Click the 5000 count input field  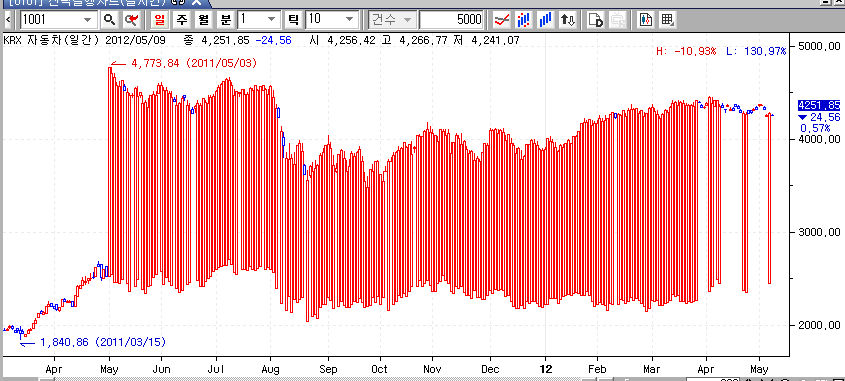coord(451,20)
